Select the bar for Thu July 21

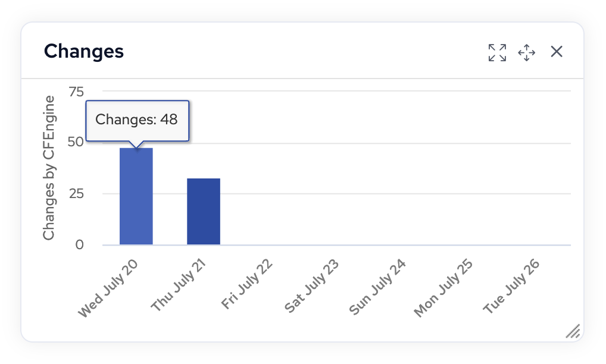[x=203, y=211]
